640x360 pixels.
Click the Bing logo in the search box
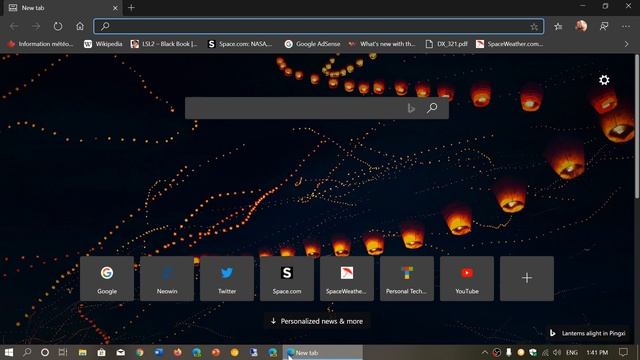pyautogui.click(x=411, y=108)
